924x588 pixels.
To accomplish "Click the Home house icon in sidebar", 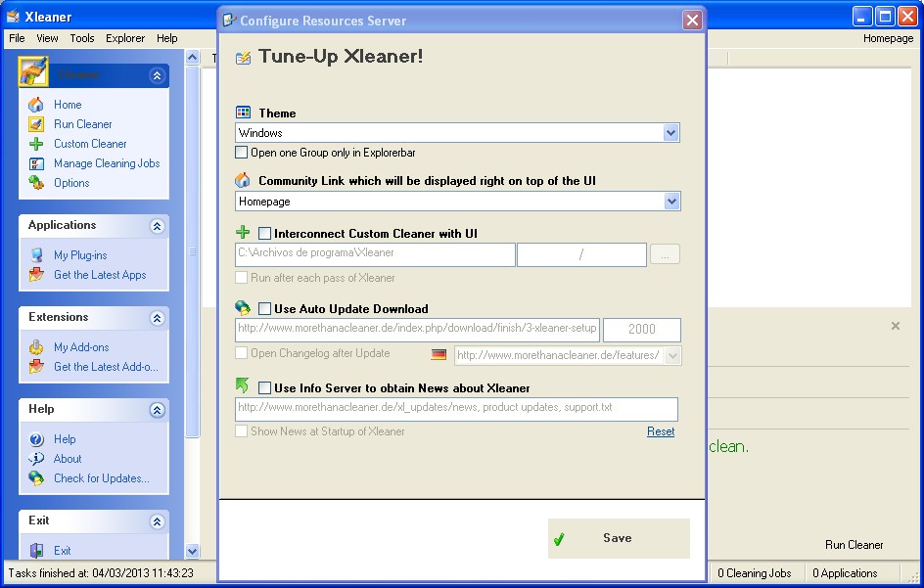I will click(36, 105).
